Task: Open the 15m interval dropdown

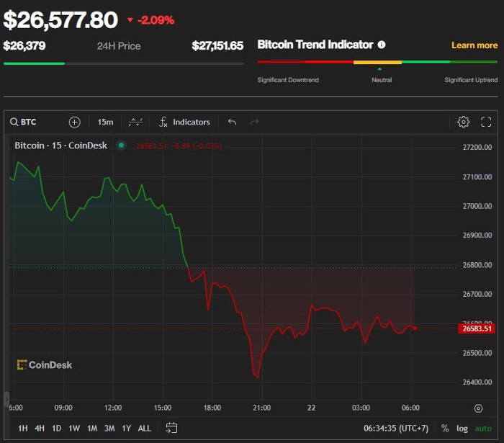Action: click(105, 122)
